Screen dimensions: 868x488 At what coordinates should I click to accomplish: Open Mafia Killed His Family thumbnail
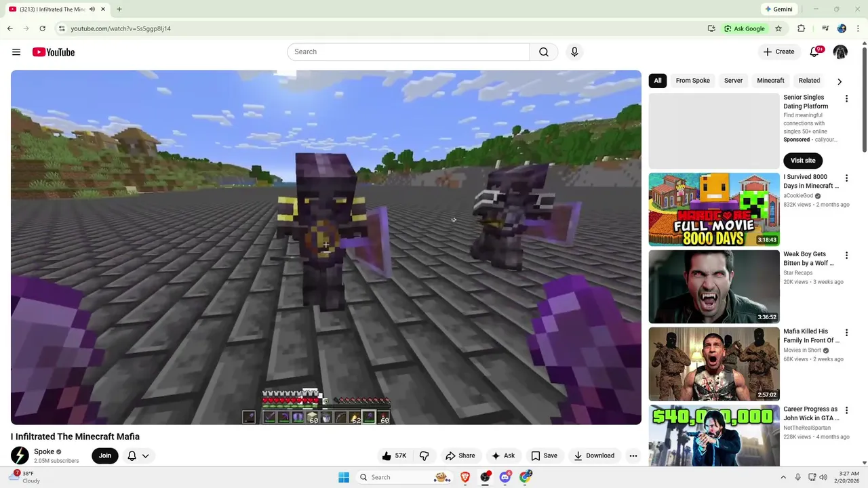point(714,364)
